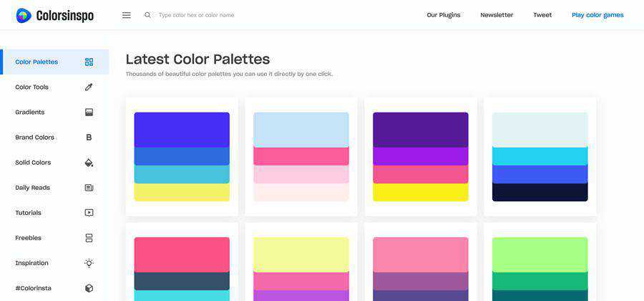Click the Freebies stacked boxes icon

(89, 238)
